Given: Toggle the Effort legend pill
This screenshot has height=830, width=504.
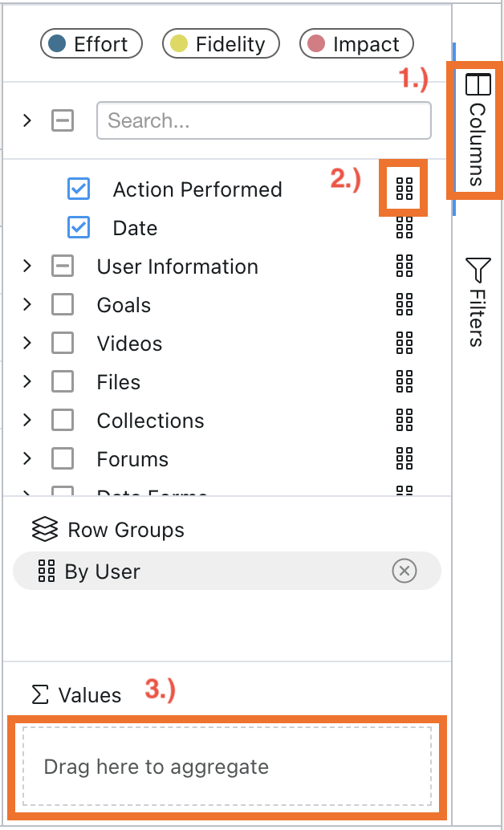Looking at the screenshot, I should [91, 44].
